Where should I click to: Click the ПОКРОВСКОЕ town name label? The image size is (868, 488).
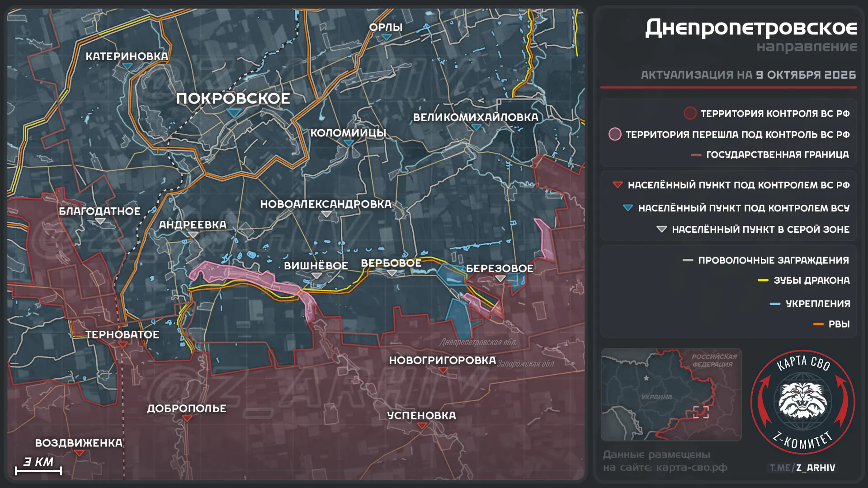(x=233, y=98)
